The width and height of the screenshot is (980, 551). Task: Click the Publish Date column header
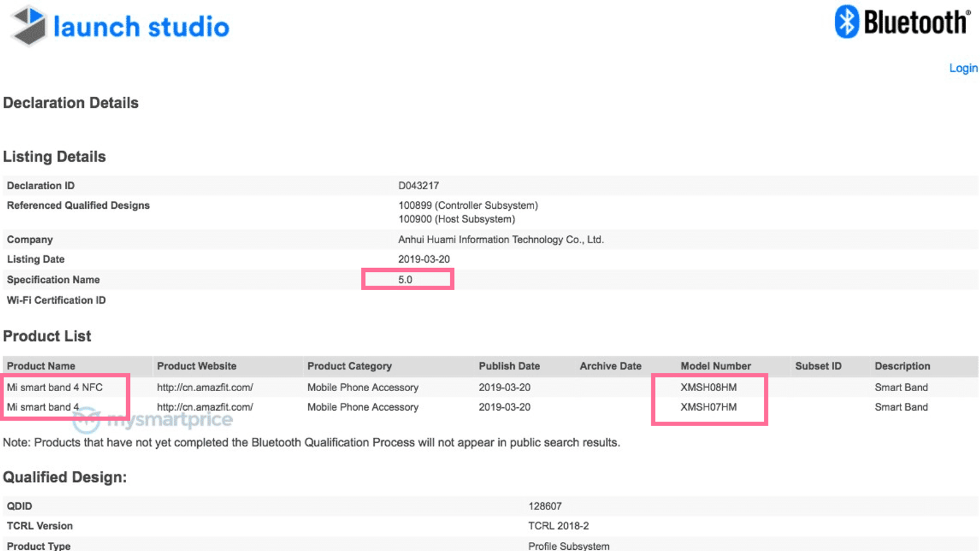click(509, 366)
